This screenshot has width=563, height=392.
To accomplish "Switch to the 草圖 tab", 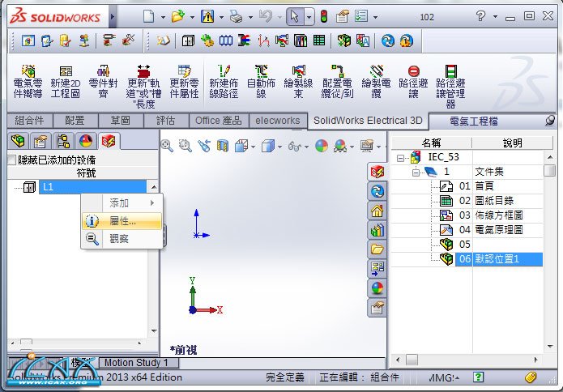I will [x=120, y=121].
